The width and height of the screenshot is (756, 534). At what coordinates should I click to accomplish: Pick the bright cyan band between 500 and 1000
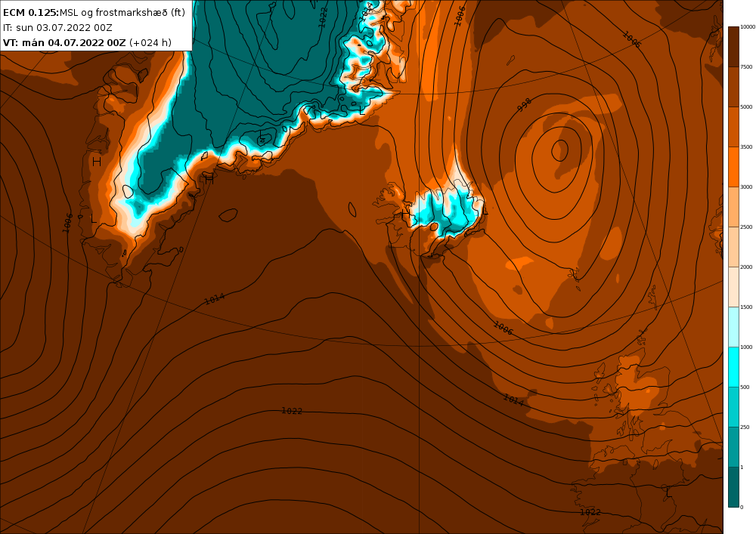click(733, 367)
